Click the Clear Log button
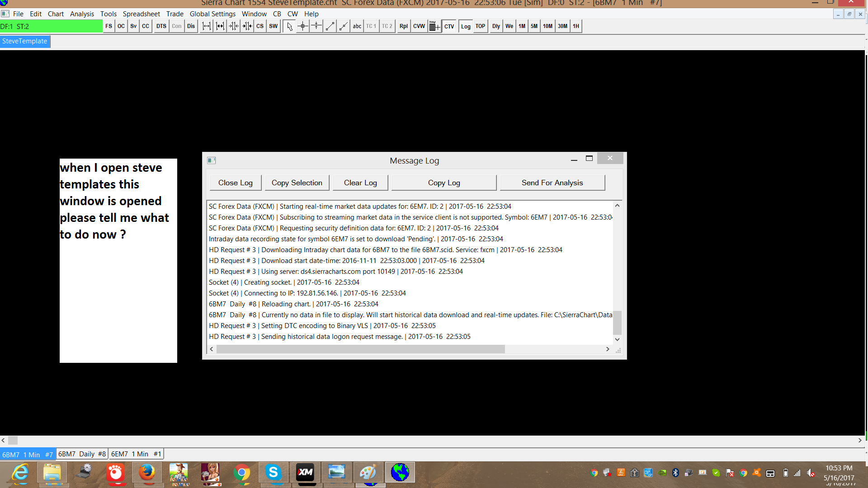 click(x=360, y=183)
